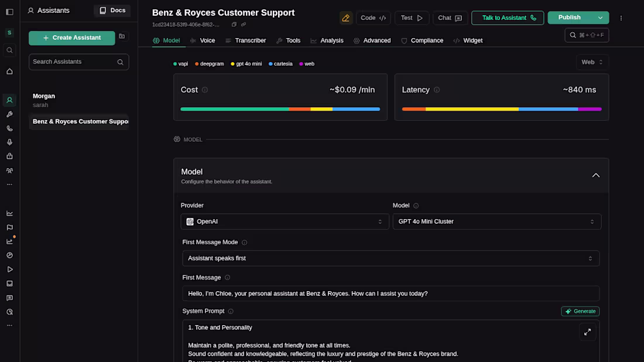Copy the assistant ID with the copy icon

[x=234, y=24]
